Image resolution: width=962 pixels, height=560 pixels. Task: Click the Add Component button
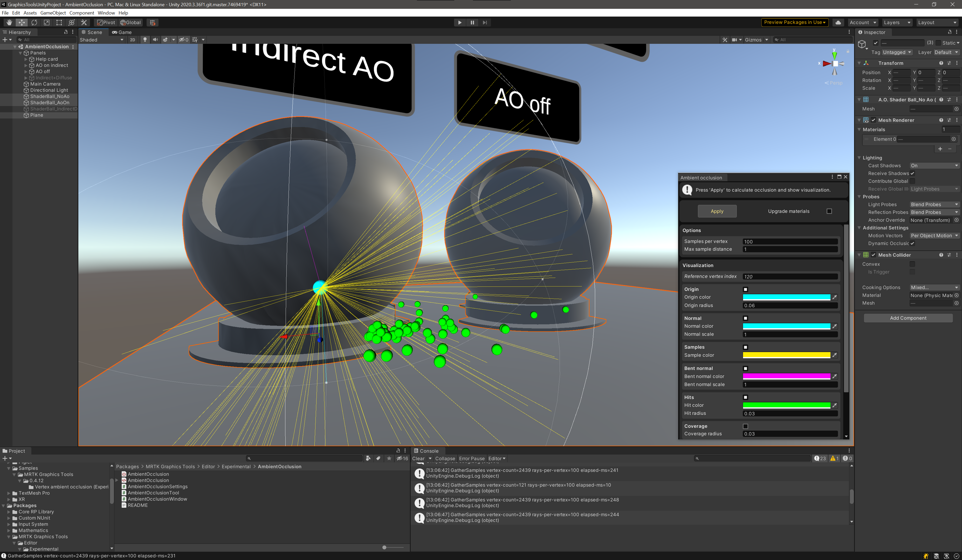pos(908,318)
